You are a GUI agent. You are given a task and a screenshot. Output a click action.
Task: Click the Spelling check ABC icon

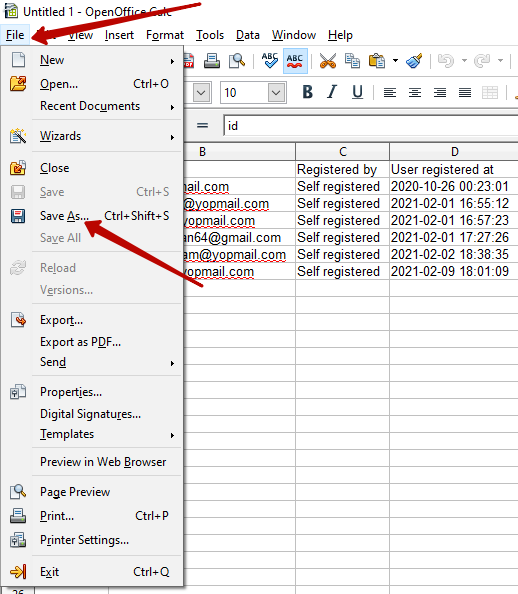270,61
